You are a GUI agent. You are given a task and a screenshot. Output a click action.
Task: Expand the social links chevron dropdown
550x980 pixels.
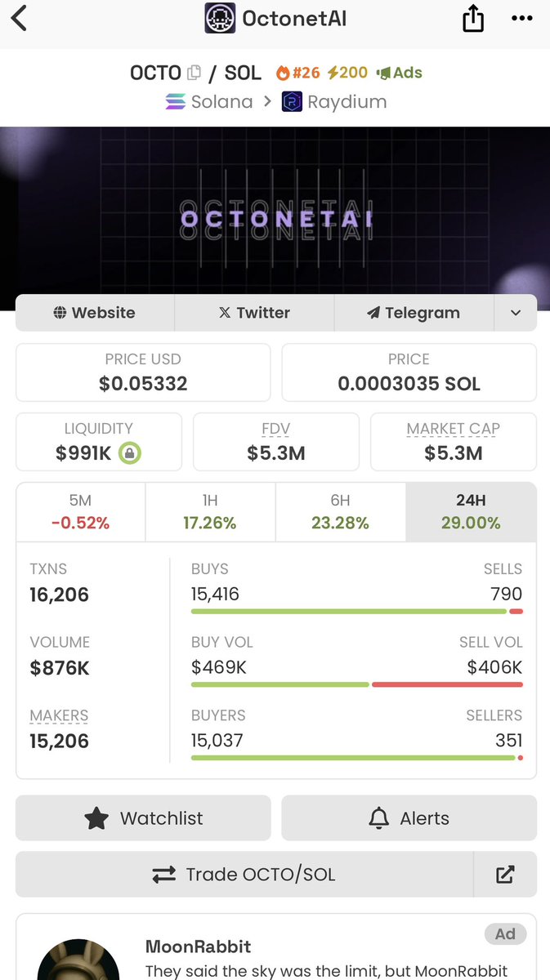pos(516,313)
